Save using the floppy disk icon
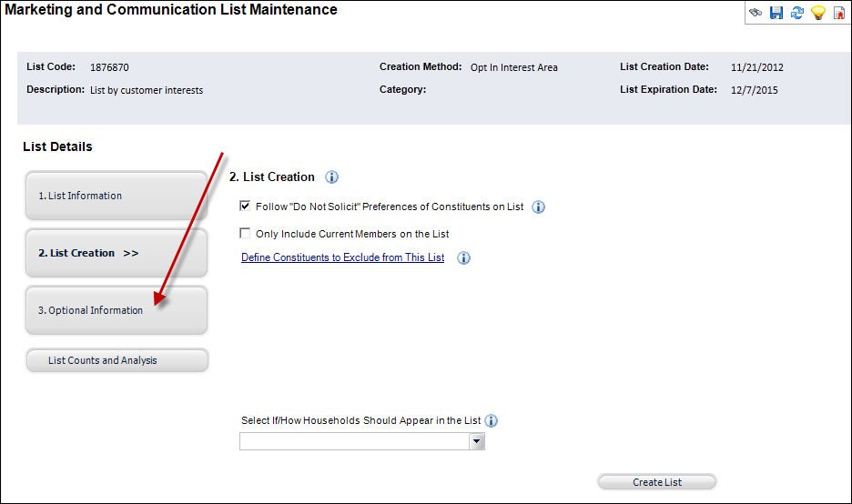Viewport: 852px width, 504px height. coord(776,13)
